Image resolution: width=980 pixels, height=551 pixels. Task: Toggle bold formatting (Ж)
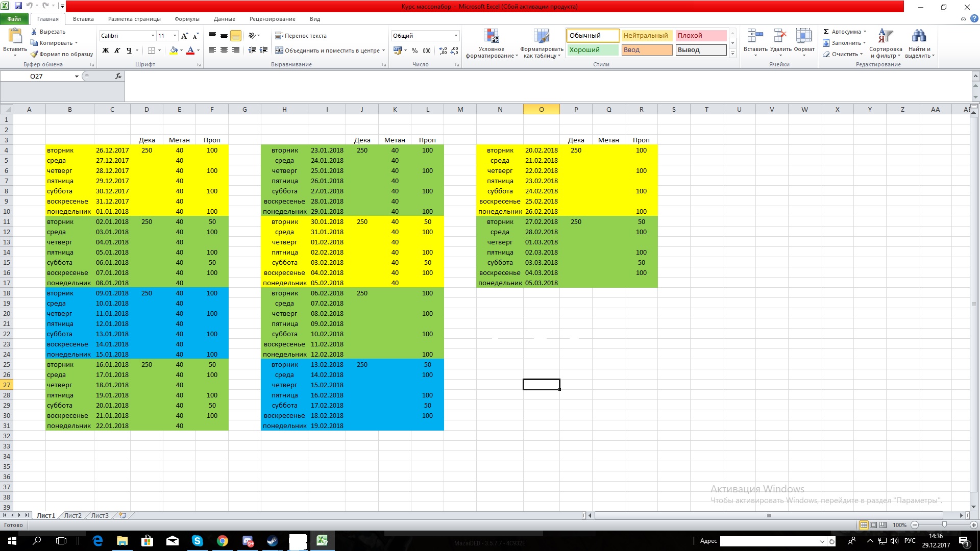coord(106,51)
